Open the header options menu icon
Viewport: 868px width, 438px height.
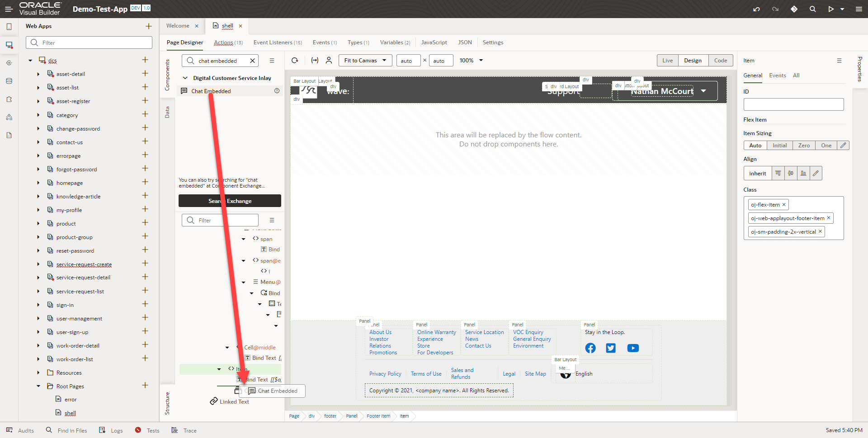pos(859,9)
